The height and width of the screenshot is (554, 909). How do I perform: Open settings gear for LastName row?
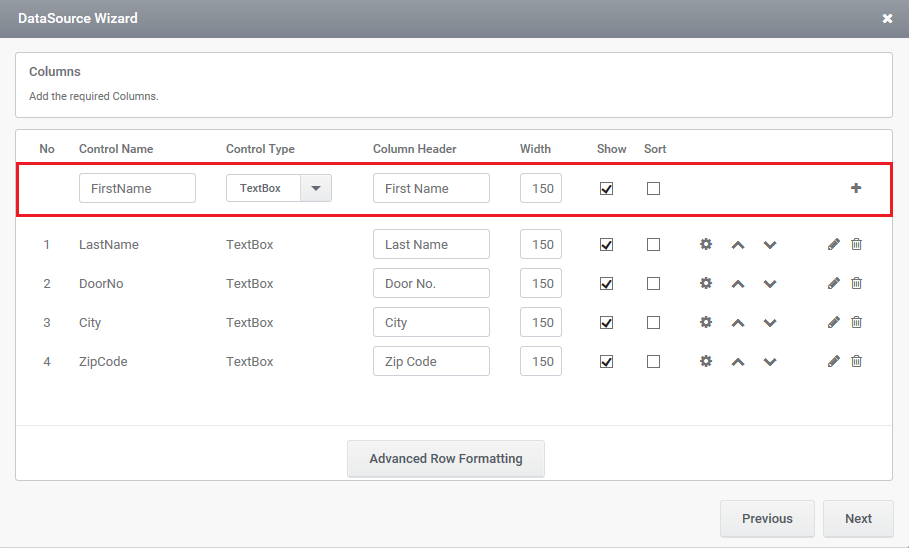point(706,244)
